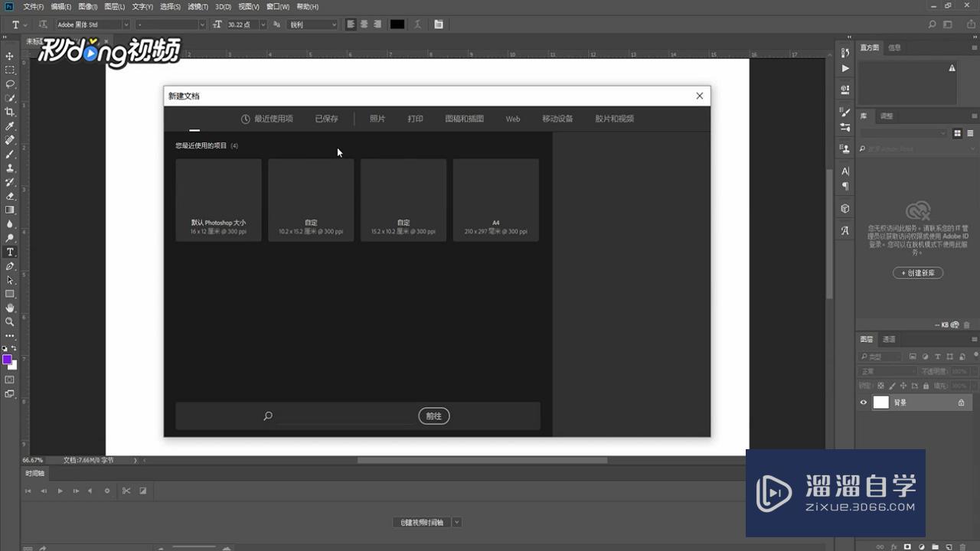Split clip with timeline scissors icon

[x=126, y=491]
